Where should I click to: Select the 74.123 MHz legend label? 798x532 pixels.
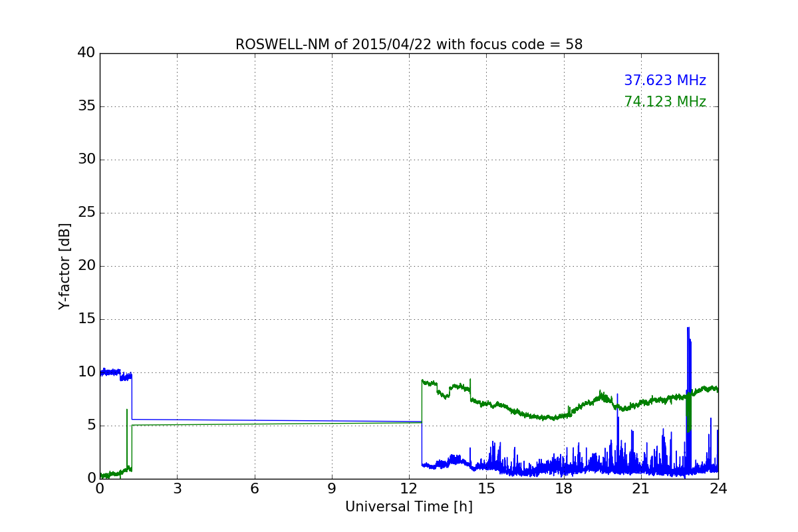[665, 102]
